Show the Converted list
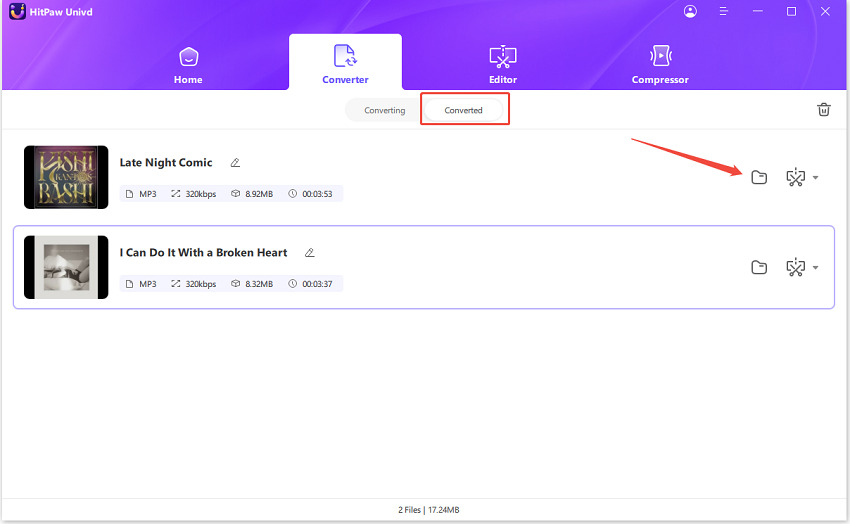 coord(463,110)
